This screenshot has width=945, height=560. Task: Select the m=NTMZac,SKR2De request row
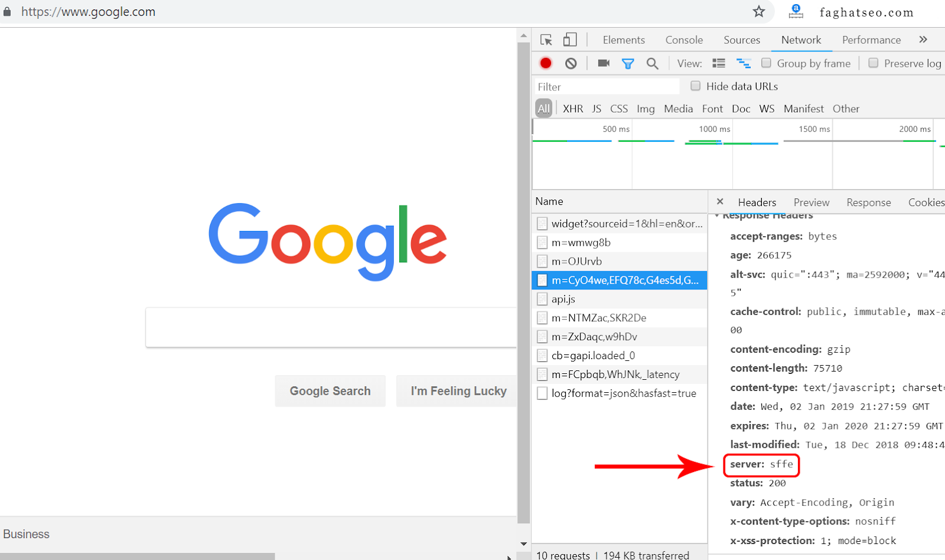[x=620, y=318]
